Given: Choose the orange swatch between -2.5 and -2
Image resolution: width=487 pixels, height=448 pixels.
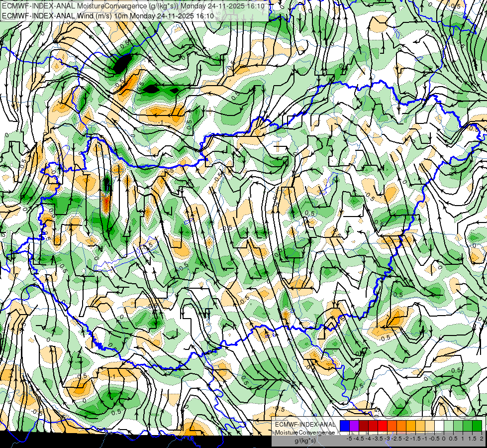Looking at the screenshot, I should (401, 426).
